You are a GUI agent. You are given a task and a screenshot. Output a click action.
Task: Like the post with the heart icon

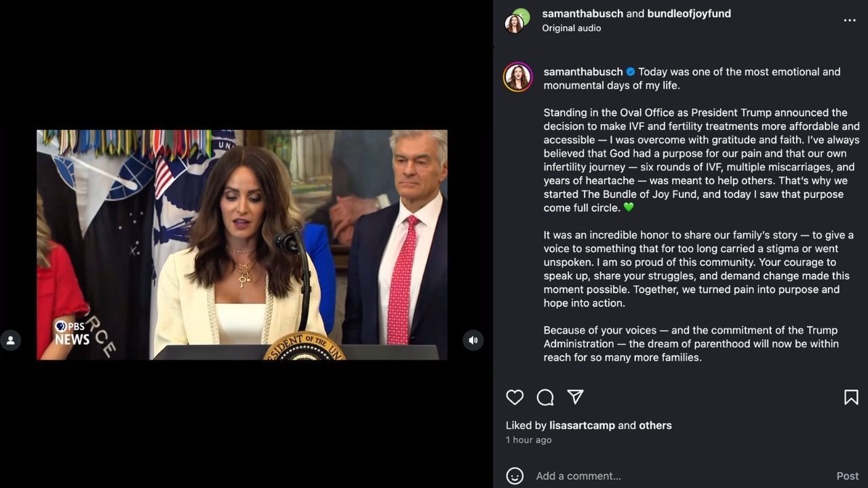(515, 397)
